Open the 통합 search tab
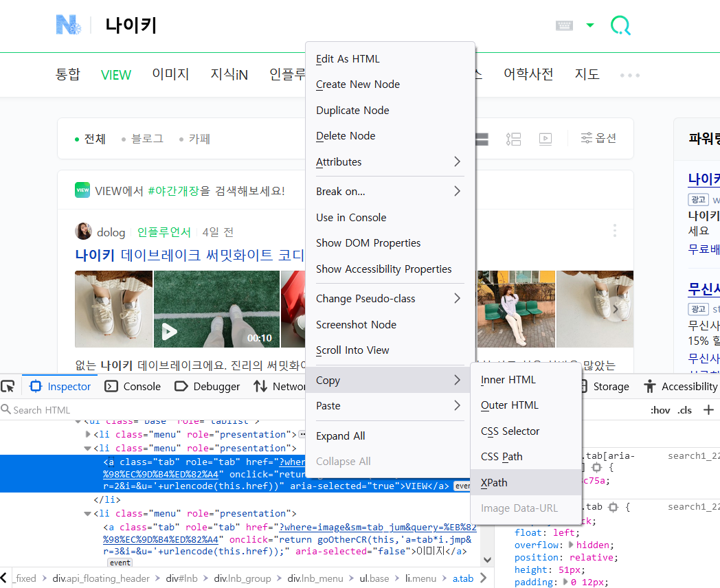The width and height of the screenshot is (720, 588). (67, 74)
